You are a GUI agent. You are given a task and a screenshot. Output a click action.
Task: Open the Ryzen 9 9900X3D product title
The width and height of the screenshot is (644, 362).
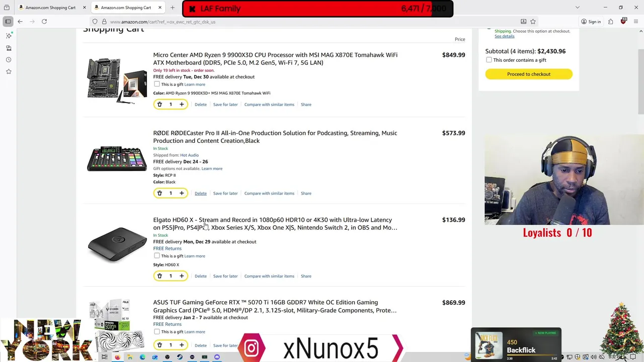coord(275,59)
